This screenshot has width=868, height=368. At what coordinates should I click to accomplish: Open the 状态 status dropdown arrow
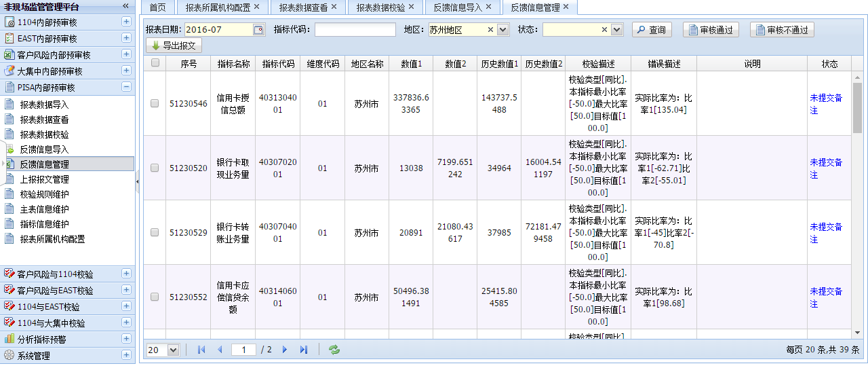[x=616, y=30]
